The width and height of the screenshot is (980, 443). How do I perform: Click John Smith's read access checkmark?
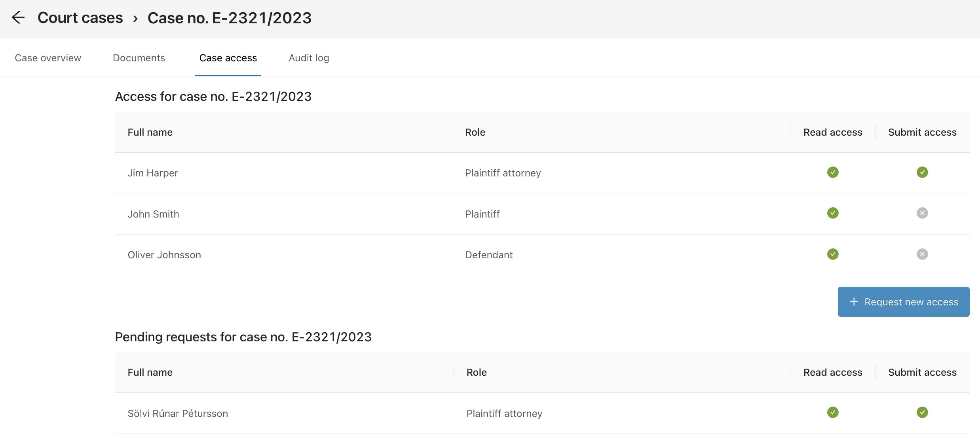click(832, 213)
